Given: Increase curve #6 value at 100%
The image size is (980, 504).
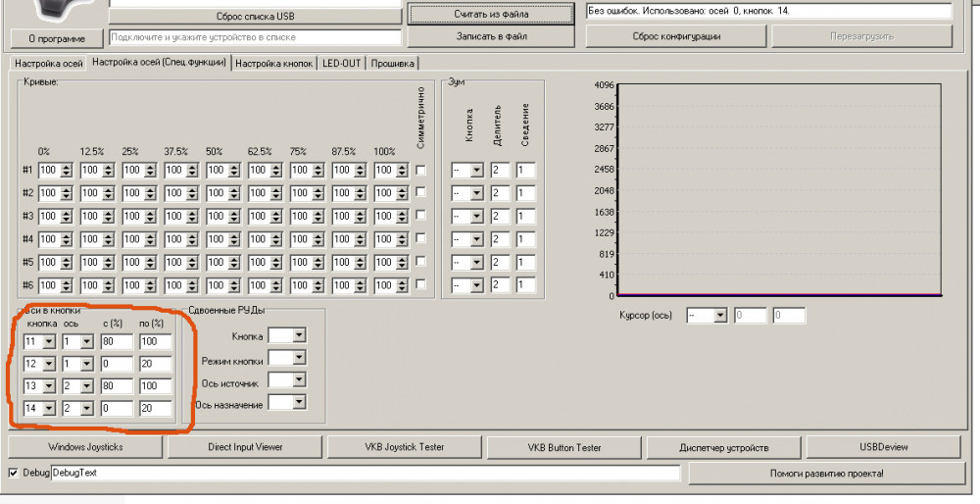Looking at the screenshot, I should 403,280.
